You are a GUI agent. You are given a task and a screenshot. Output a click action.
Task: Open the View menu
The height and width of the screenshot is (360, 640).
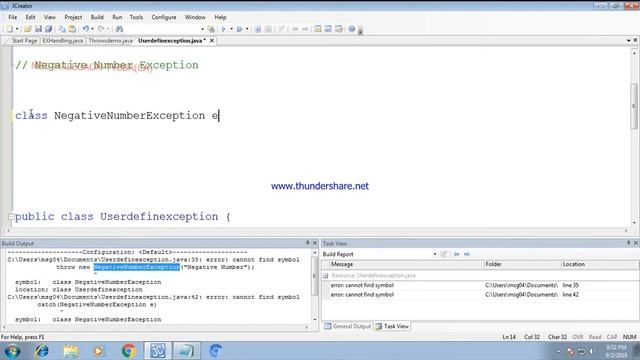point(49,17)
